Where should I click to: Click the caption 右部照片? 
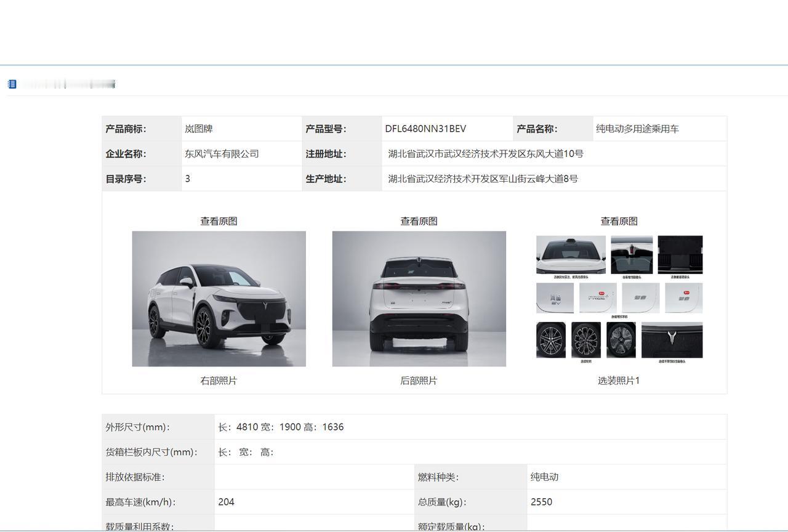click(x=219, y=381)
